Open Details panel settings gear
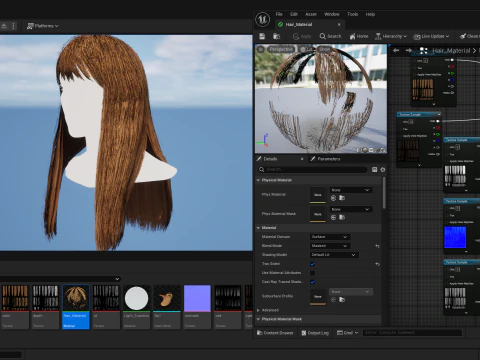The image size is (480, 360). pyautogui.click(x=383, y=170)
